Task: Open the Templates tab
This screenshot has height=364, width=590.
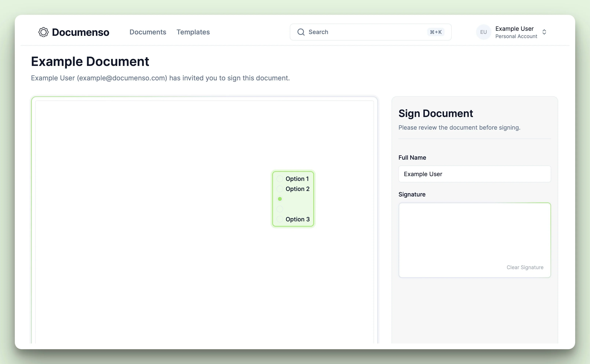Action: (x=193, y=32)
